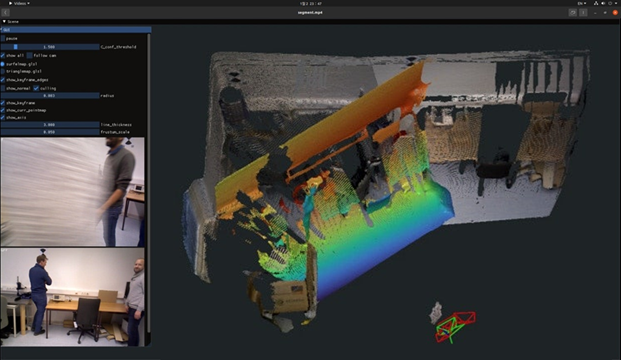Viewport: 621px width, 360px height.
Task: Click the frustum_scale slider
Action: [x=50, y=132]
